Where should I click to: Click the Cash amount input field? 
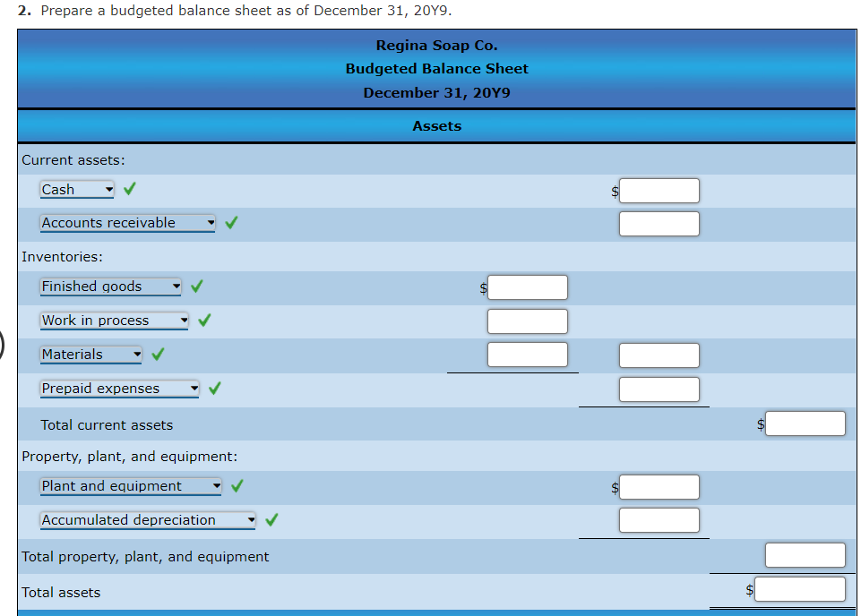tap(659, 190)
